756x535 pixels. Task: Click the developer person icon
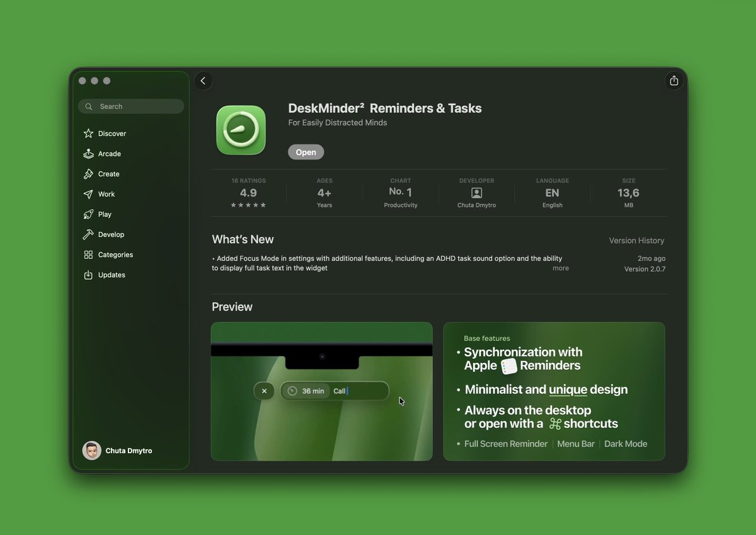pos(476,193)
